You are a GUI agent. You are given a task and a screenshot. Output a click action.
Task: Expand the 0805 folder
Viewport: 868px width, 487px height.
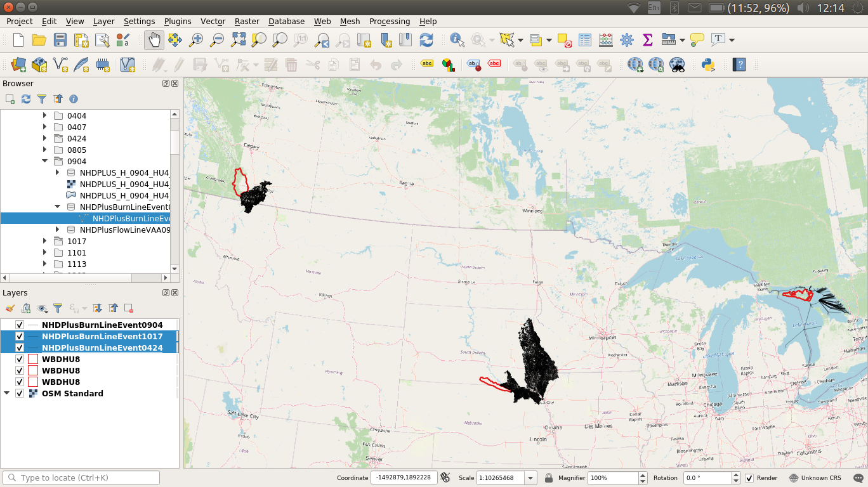[44, 150]
